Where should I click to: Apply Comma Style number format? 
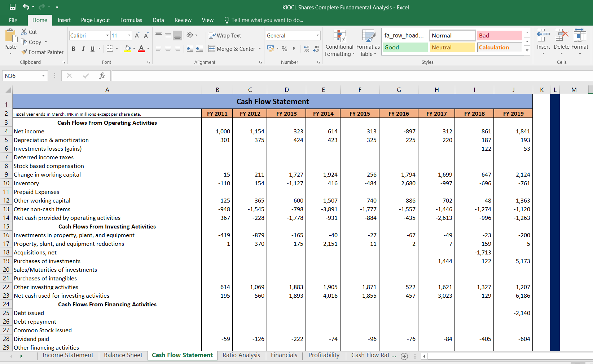pyautogui.click(x=294, y=49)
